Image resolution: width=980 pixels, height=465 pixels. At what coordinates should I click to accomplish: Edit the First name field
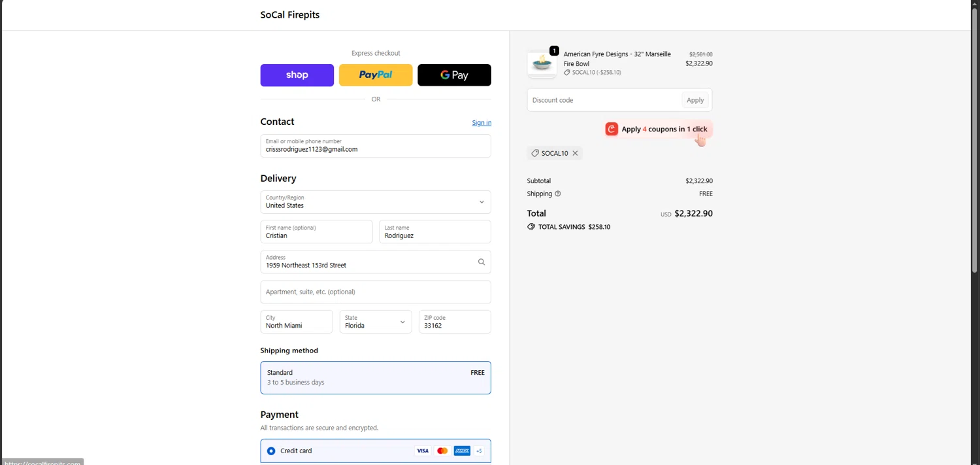point(316,232)
